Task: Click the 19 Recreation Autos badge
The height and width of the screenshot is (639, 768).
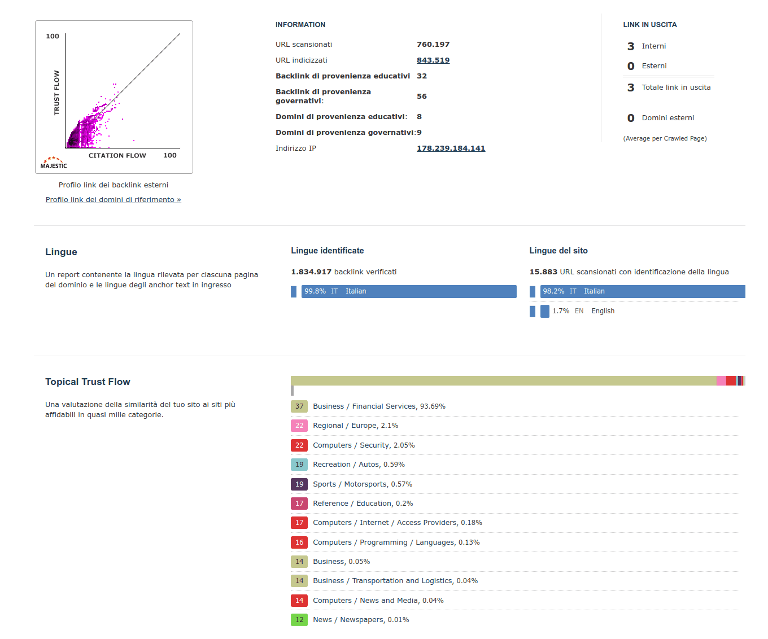Action: [299, 464]
